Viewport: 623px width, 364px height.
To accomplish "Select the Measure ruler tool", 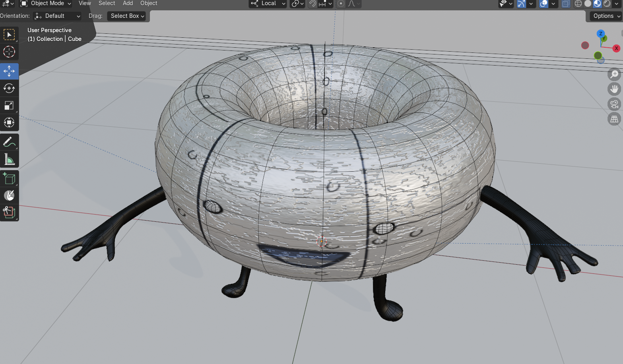I will pos(9,159).
